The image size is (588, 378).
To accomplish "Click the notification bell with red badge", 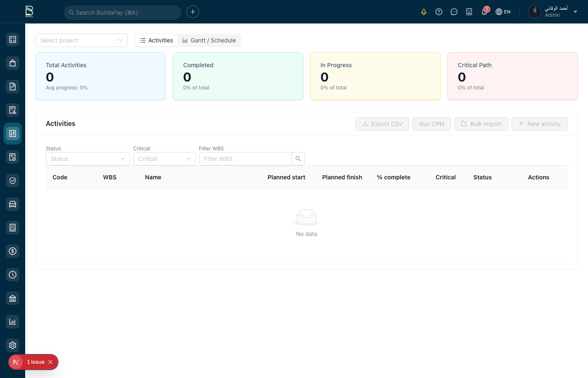I will point(484,12).
